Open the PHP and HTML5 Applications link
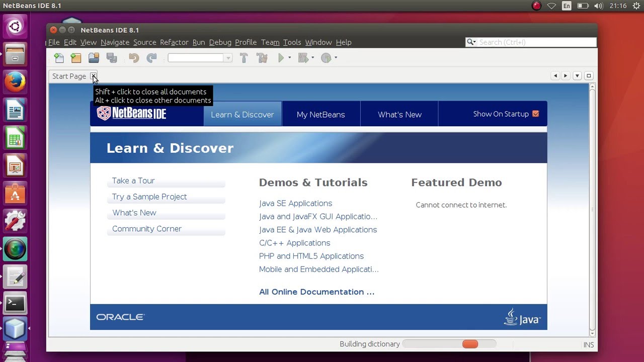The image size is (644, 362). (311, 256)
